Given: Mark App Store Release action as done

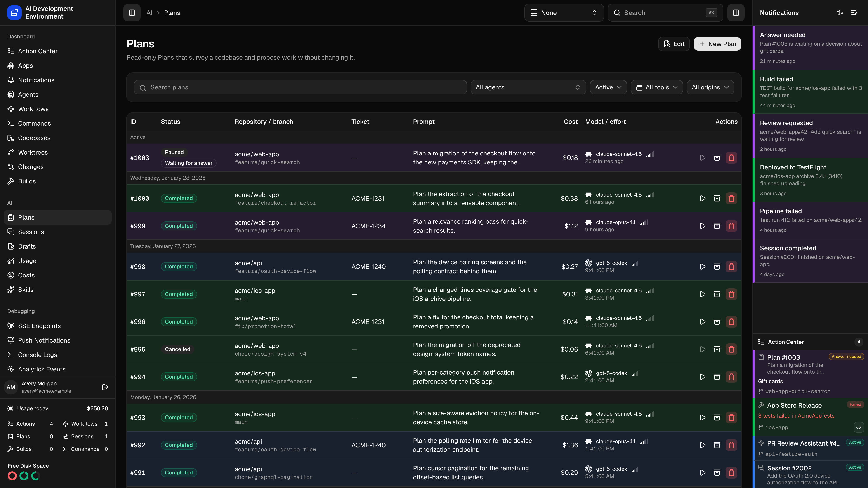Looking at the screenshot, I should (x=859, y=427).
